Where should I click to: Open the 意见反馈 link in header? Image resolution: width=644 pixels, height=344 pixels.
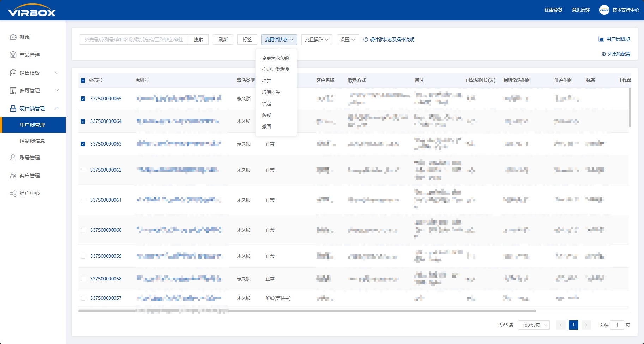[x=581, y=10]
